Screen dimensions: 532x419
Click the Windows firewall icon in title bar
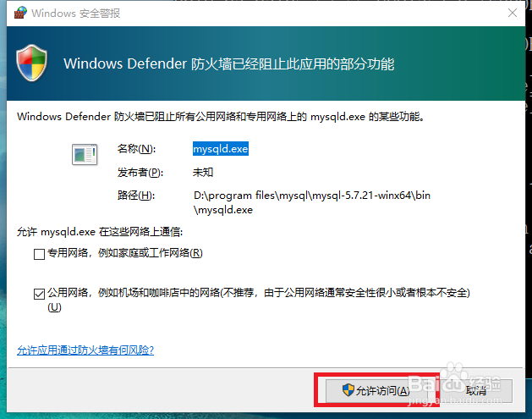click(x=20, y=13)
